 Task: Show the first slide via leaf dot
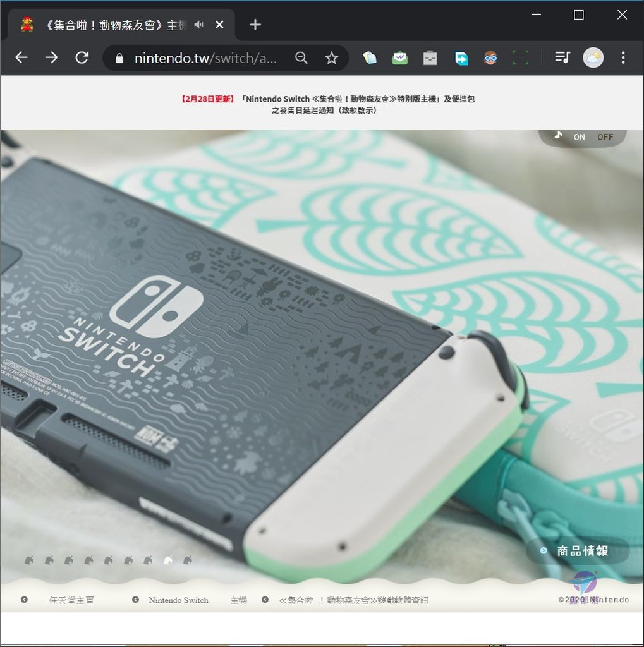pos(29,560)
